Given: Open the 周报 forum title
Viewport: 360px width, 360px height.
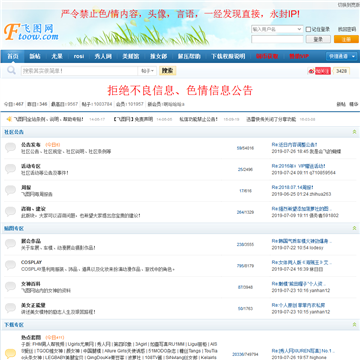Looking at the screenshot, I should tap(26, 187).
